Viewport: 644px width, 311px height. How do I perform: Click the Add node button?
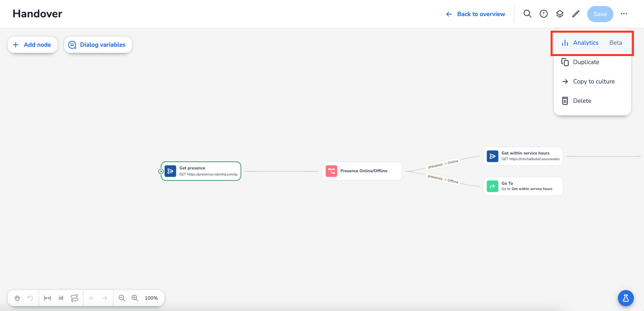click(33, 45)
